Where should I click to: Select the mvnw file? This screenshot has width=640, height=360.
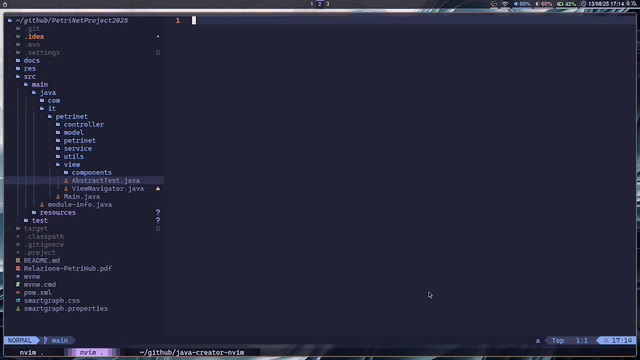[x=31, y=276]
